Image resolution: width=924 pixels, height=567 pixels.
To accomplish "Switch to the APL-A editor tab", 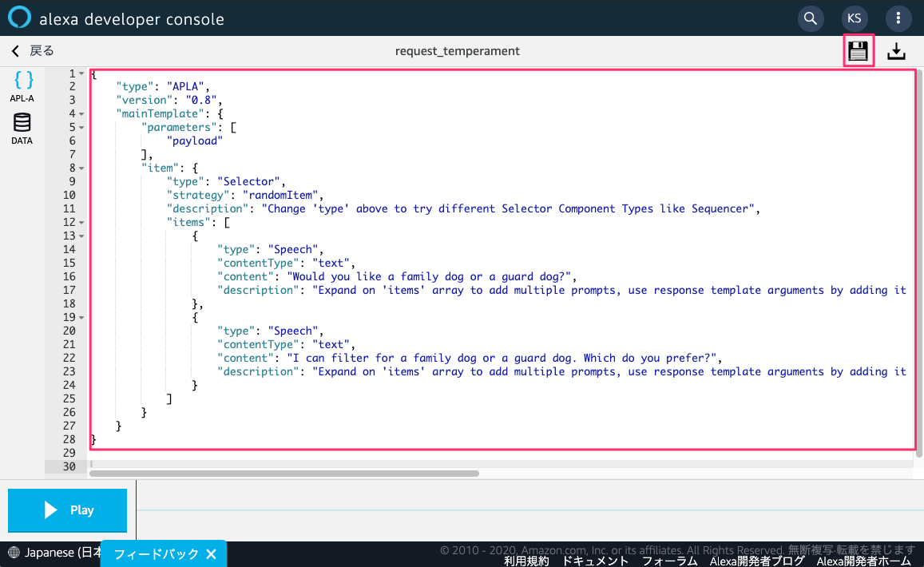I will click(22, 86).
